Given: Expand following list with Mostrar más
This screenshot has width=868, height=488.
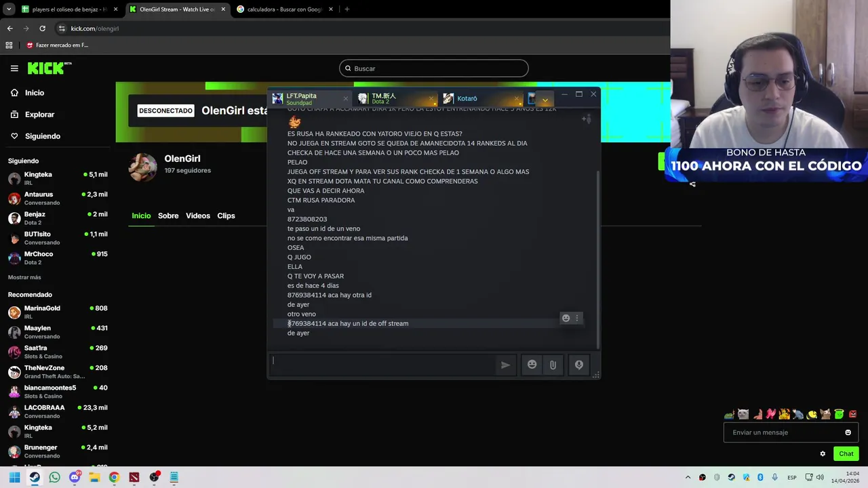Looking at the screenshot, I should (x=24, y=277).
